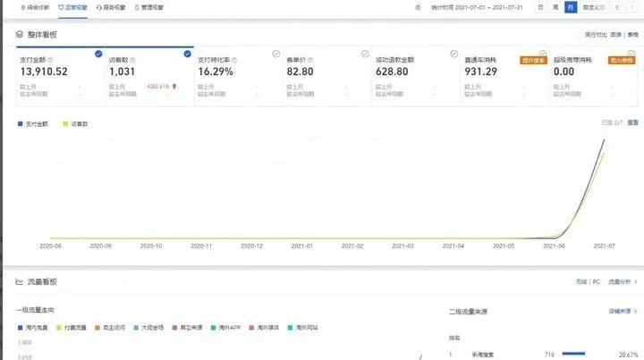Click the blue progress bar for 手淘搜索
Screen dimensions: 644x360
[x=573, y=354]
